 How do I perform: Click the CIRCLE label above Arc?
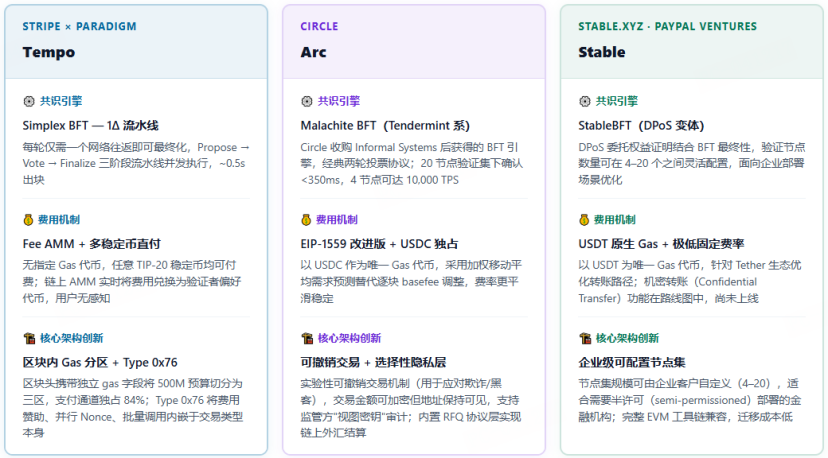[x=320, y=27]
